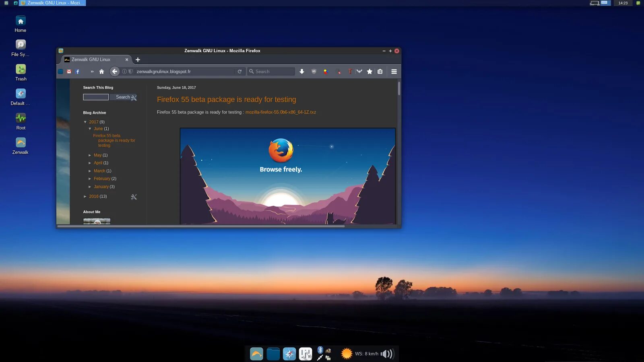The height and width of the screenshot is (362, 644).
Task: Click the Firefox Search box
Action: (271, 72)
